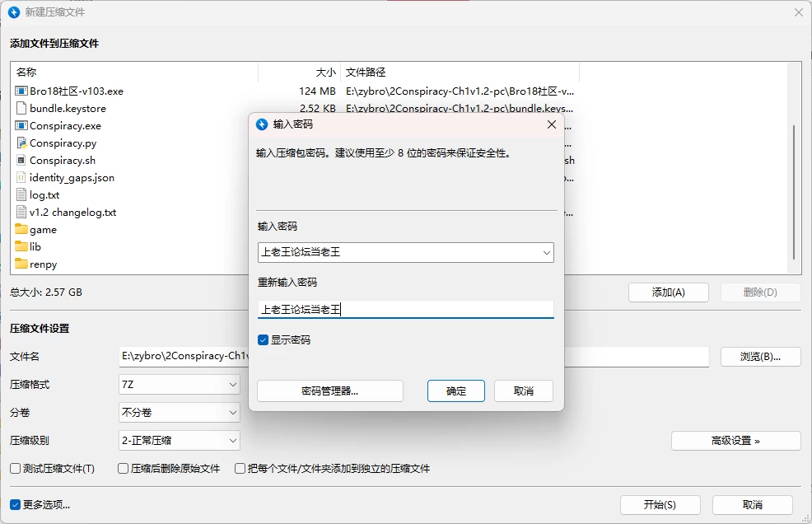Screen dimensions: 812x524
Task: Click the Conspiracy.py Python file icon
Action: 21,143
